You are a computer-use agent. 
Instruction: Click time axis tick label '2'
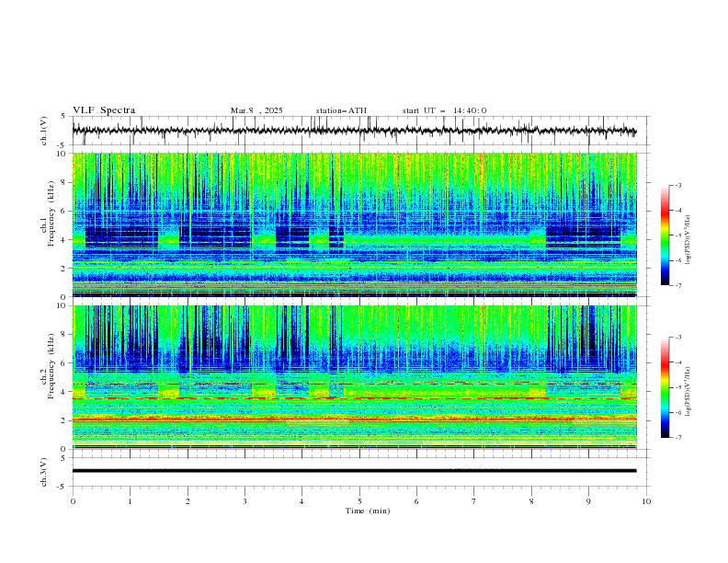[x=188, y=501]
